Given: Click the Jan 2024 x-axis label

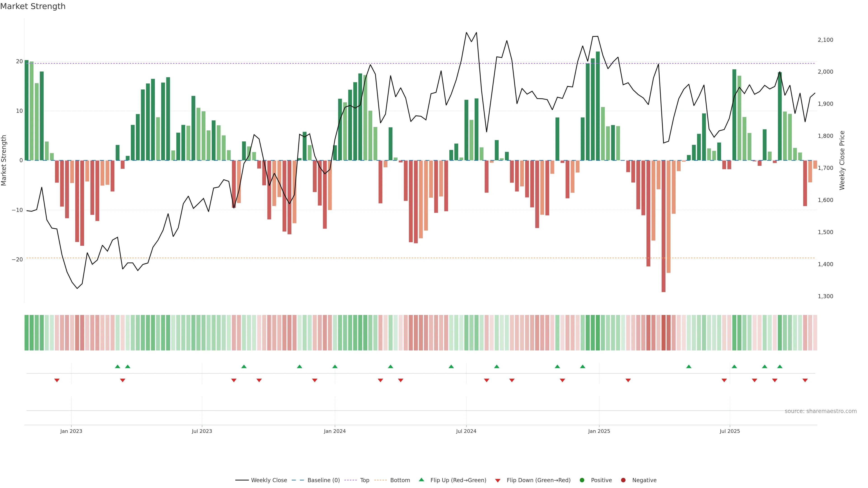Looking at the screenshot, I should tap(335, 431).
